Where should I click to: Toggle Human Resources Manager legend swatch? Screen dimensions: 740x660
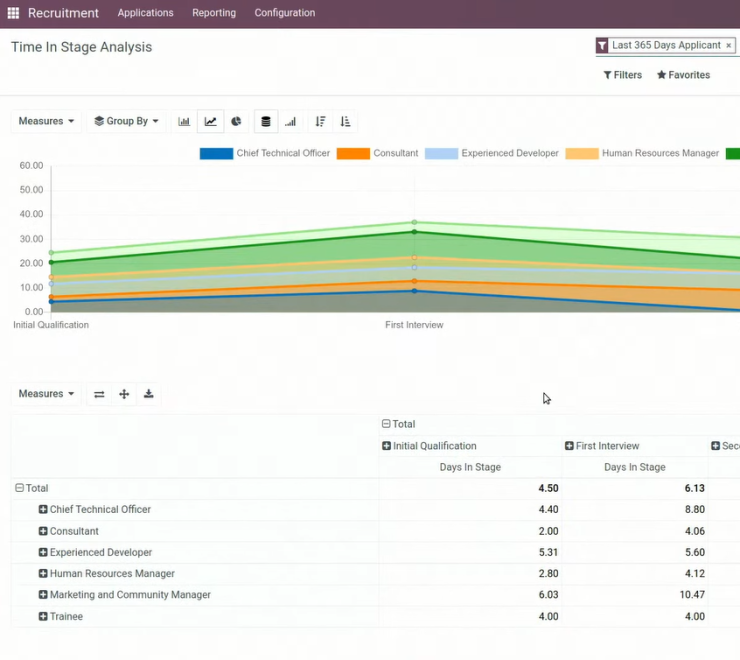click(582, 153)
